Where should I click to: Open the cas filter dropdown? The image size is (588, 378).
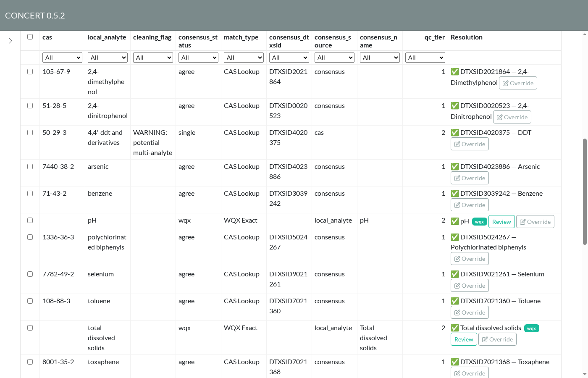click(62, 58)
